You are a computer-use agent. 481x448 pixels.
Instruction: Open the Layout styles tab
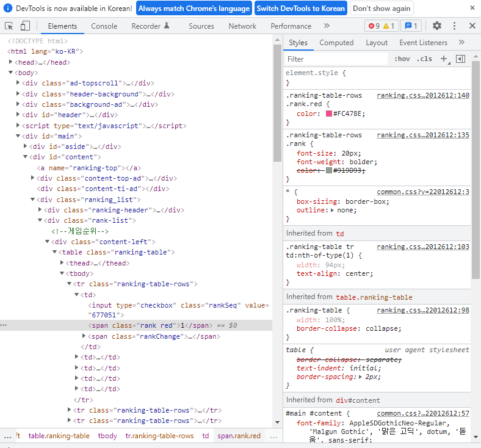[x=377, y=43]
